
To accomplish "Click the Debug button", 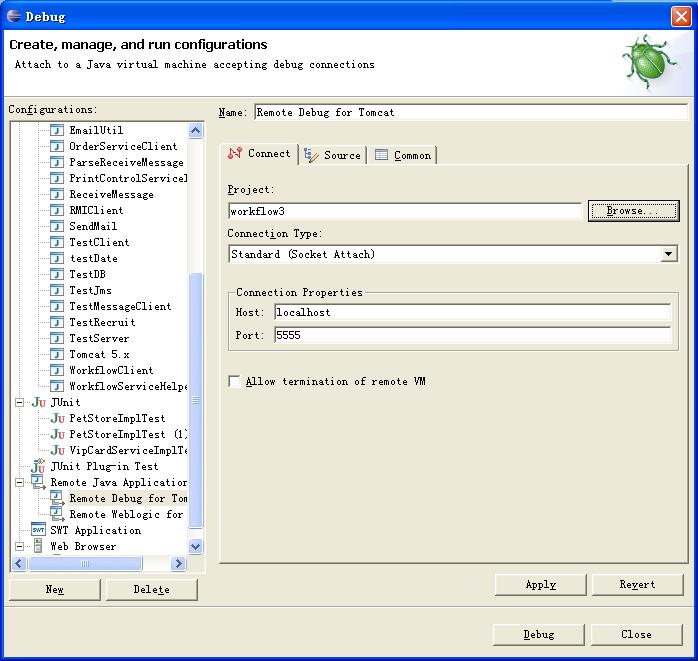I will [x=539, y=634].
